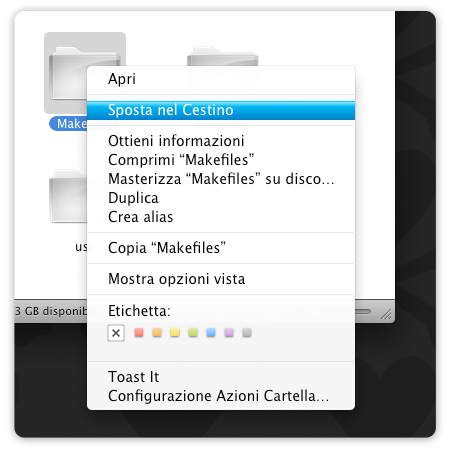Click the window resize grip icon
This screenshot has width=450, height=450.
pos(386,314)
